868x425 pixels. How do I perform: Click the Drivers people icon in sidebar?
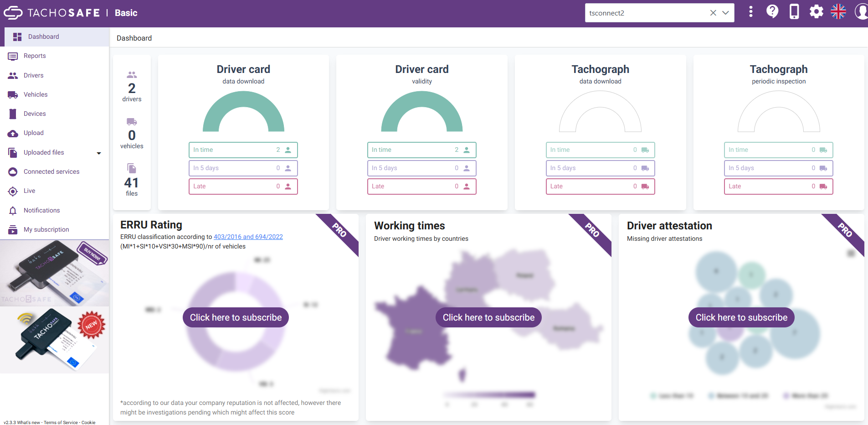click(13, 76)
